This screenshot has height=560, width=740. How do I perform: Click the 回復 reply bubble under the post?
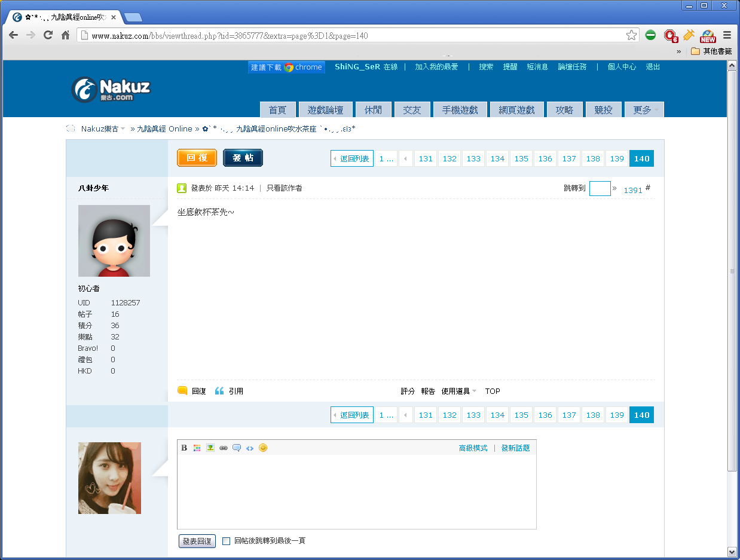(x=182, y=391)
